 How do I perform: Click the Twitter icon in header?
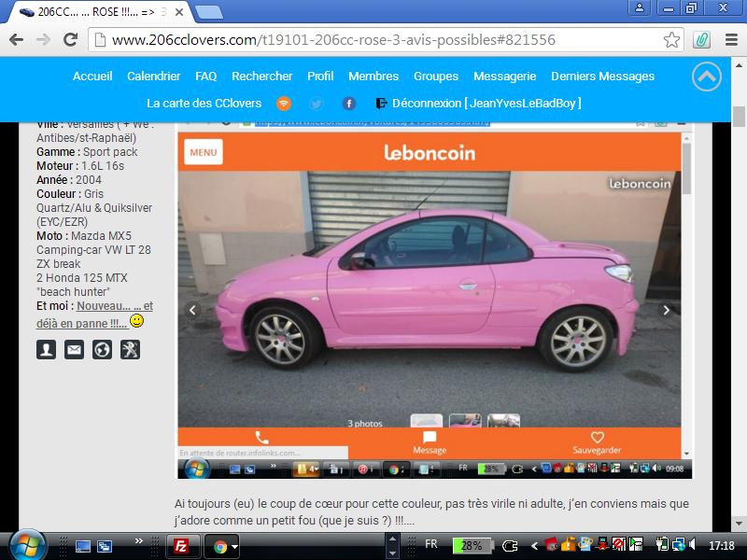point(317,104)
